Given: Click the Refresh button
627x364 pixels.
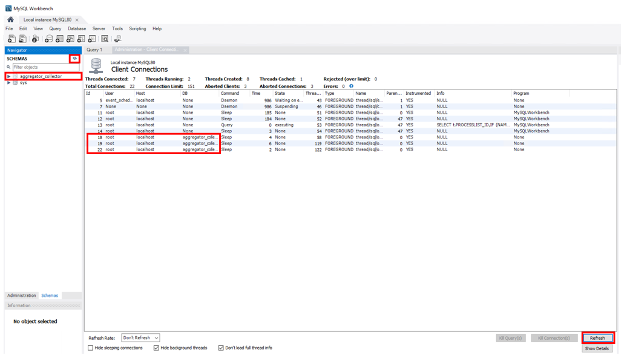Looking at the screenshot, I should 597,338.
